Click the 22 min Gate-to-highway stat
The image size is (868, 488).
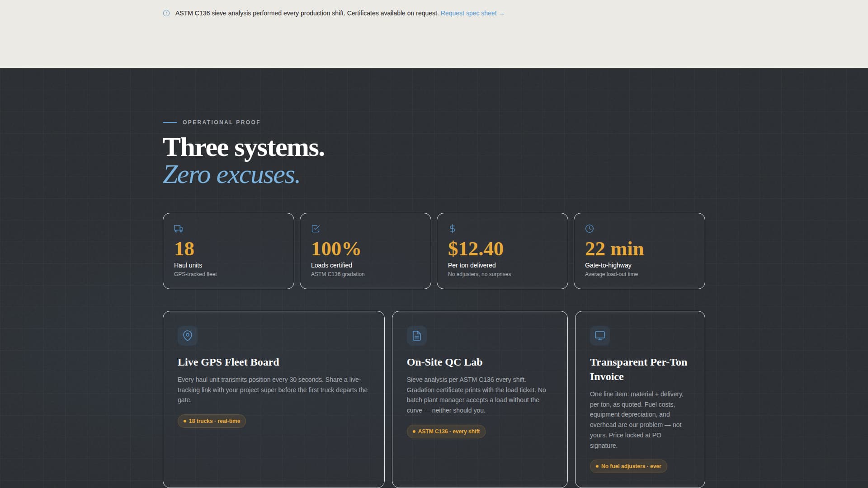pos(639,251)
